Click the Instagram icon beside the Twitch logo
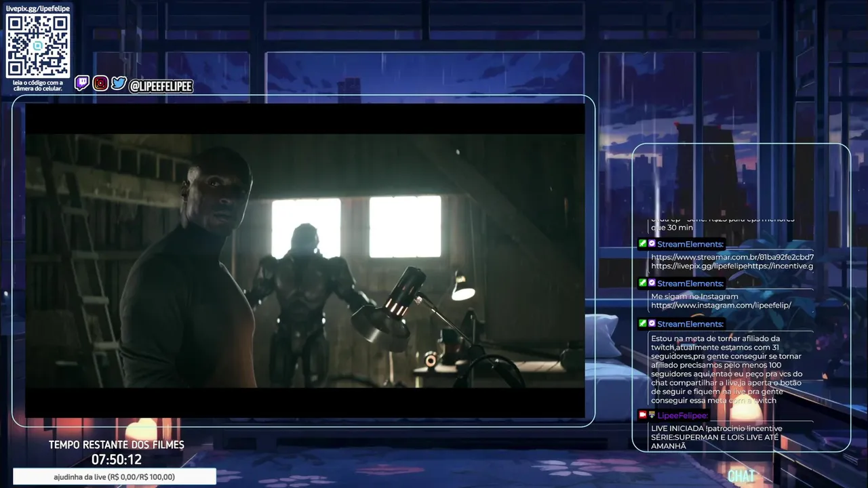The height and width of the screenshot is (488, 868). click(100, 83)
